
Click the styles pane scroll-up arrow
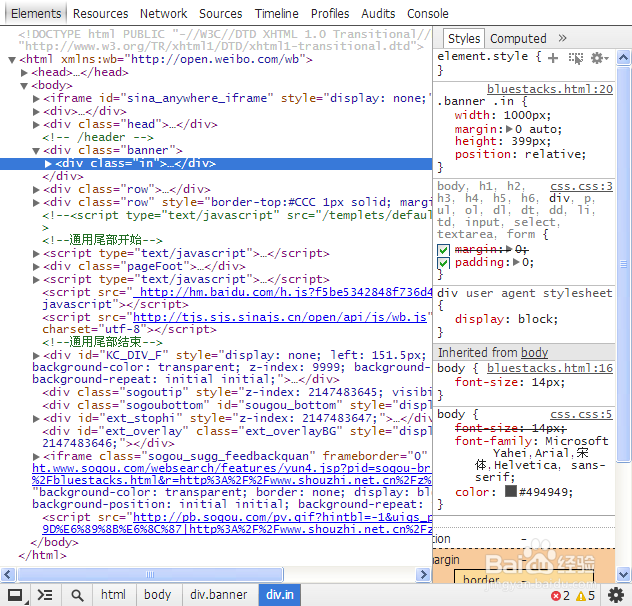[624, 58]
